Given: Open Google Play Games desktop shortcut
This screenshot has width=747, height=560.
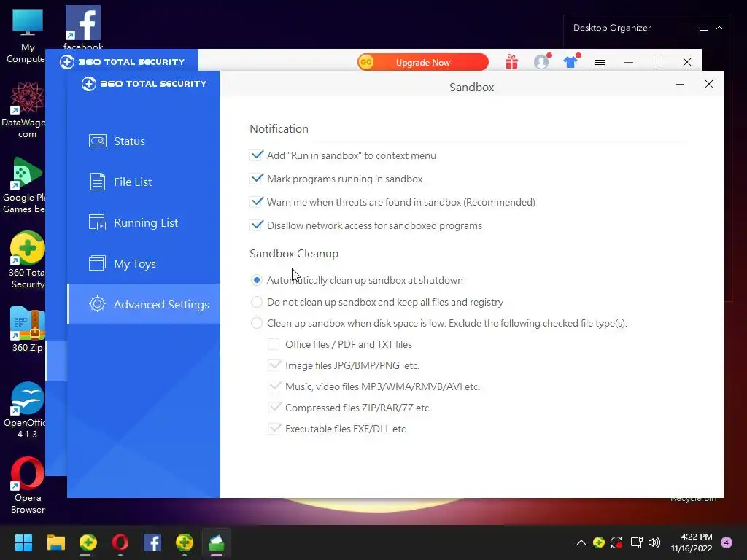Looking at the screenshot, I should pyautogui.click(x=25, y=184).
